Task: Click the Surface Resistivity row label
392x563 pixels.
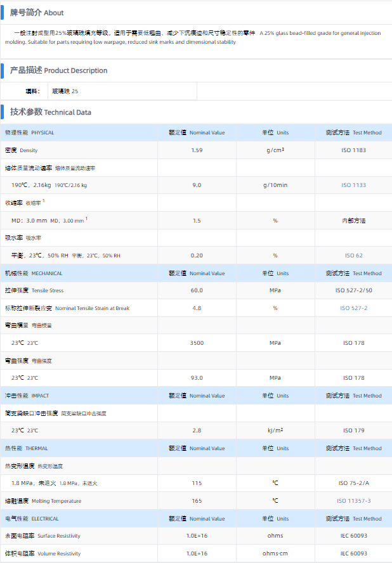Action: pos(42,536)
